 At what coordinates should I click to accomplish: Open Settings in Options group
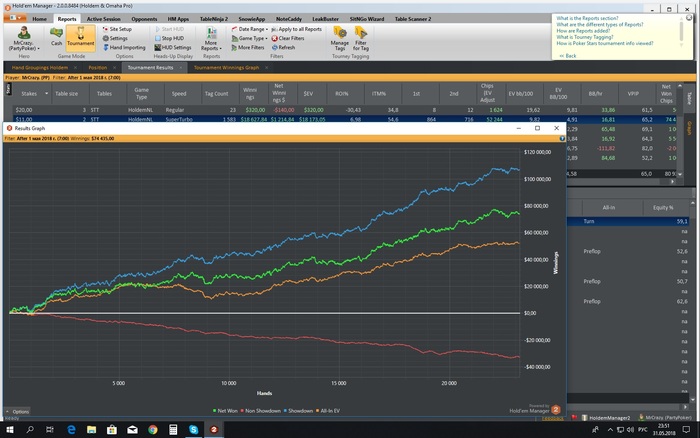tap(115, 38)
